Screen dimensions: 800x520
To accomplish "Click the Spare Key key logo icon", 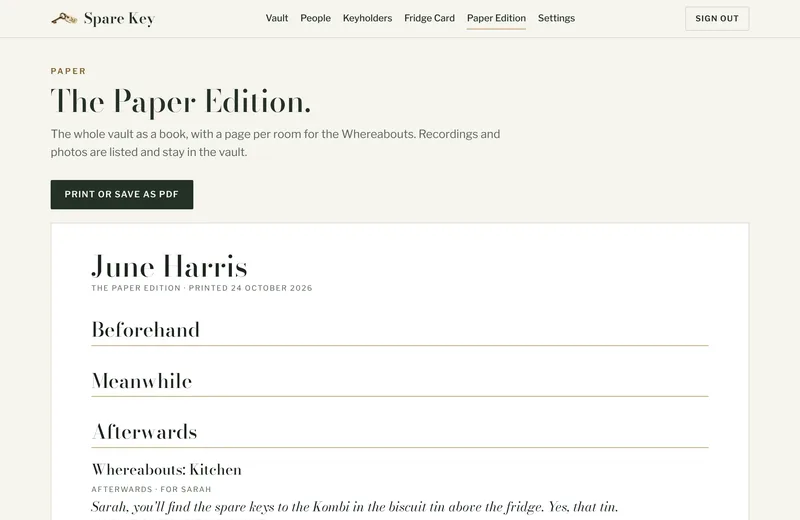I will pyautogui.click(x=64, y=18).
